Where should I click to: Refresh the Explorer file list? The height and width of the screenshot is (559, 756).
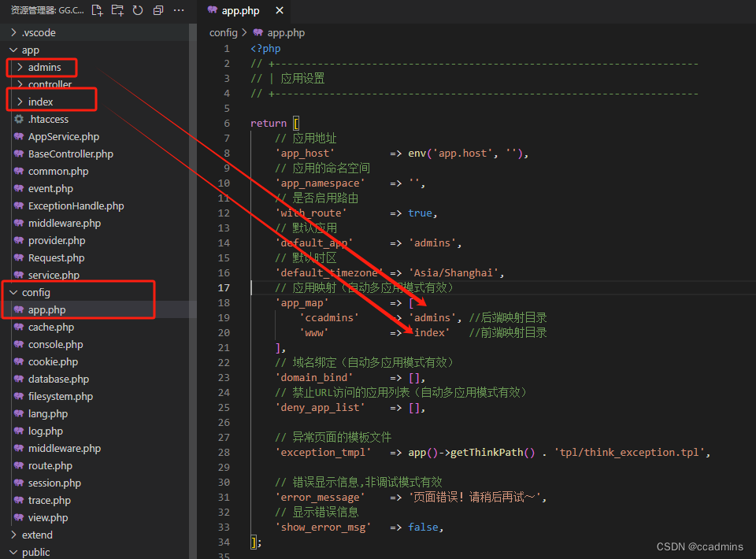pos(138,9)
